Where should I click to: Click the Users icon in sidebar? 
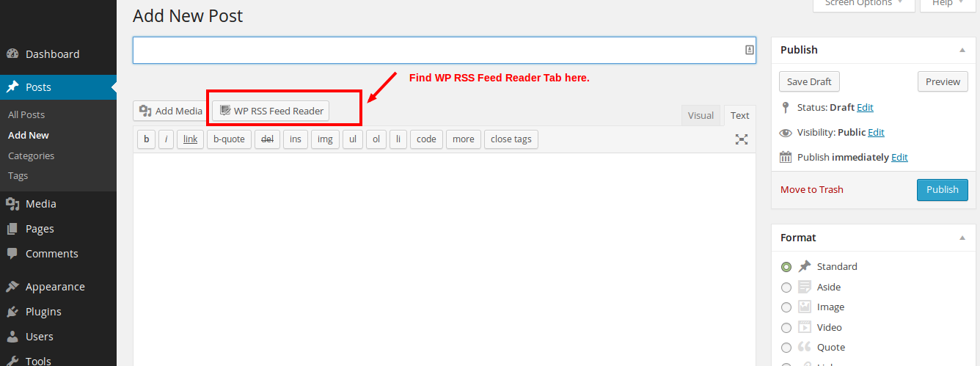click(x=12, y=337)
